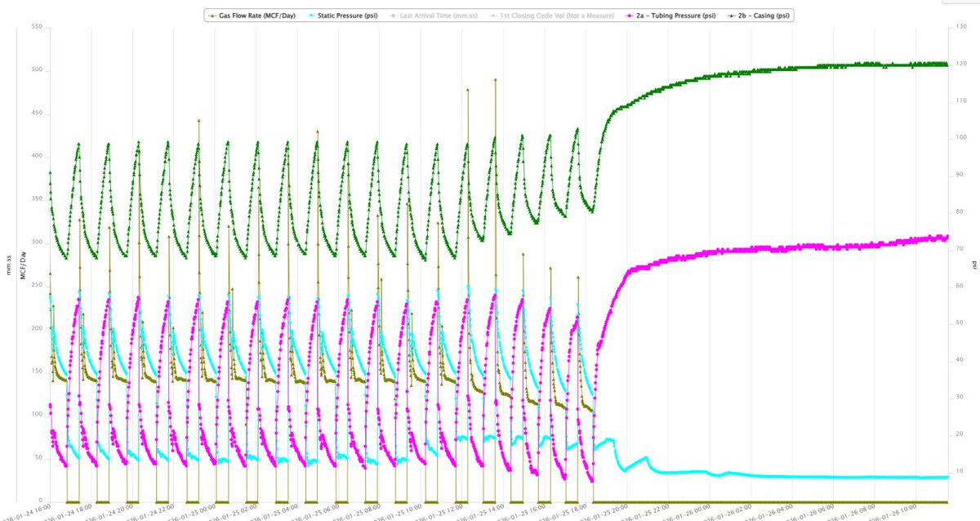Click the 500 label on left axis
This screenshot has height=521, width=980.
[37, 70]
